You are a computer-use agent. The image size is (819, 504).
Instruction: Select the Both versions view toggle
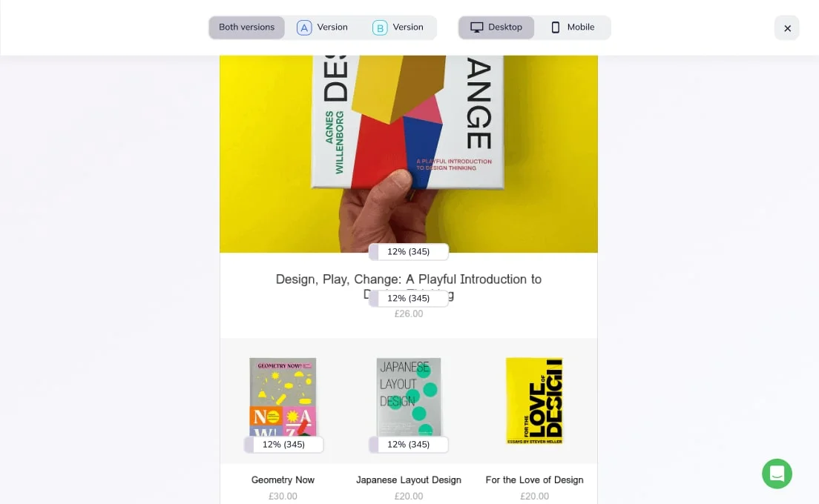246,27
